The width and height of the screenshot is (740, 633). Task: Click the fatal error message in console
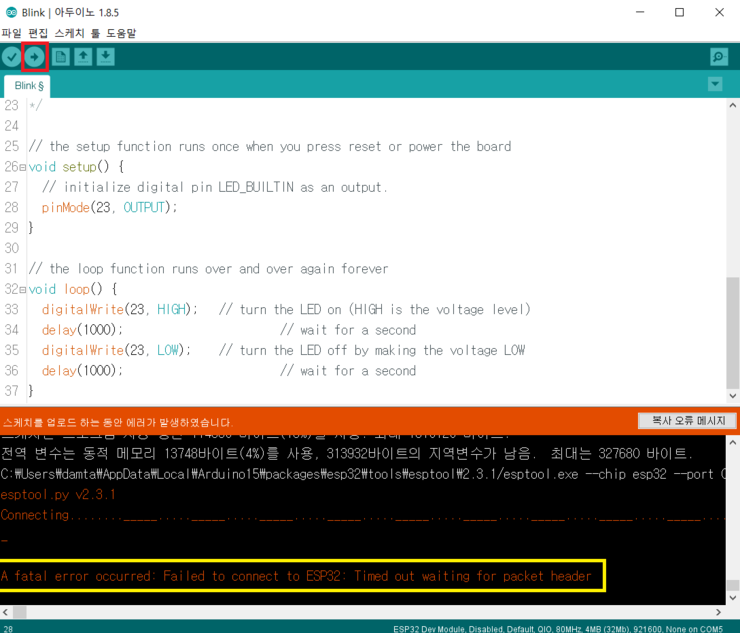click(x=296, y=576)
